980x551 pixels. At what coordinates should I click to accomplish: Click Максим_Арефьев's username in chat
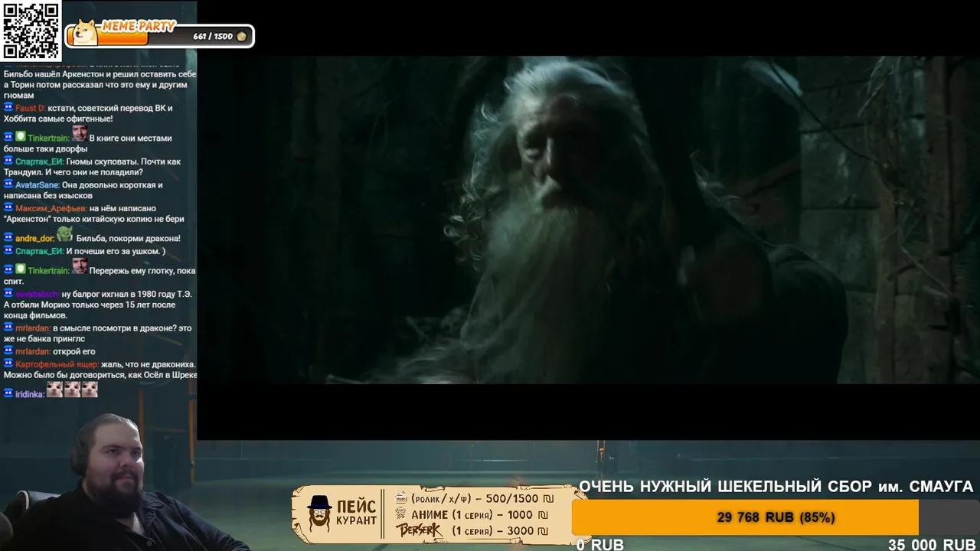coord(51,208)
